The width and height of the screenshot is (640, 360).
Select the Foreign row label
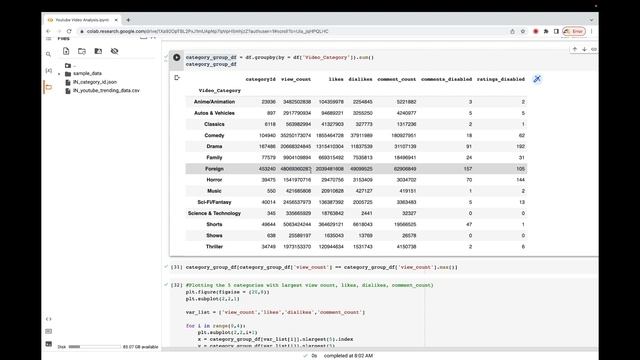(214, 169)
